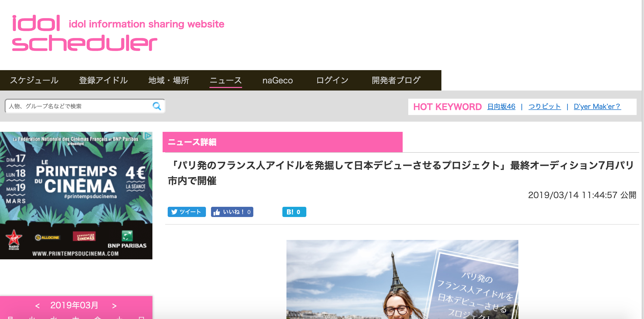The image size is (644, 319).
Task: Click the D'yer Mak'er? keyword link
Action: (597, 107)
